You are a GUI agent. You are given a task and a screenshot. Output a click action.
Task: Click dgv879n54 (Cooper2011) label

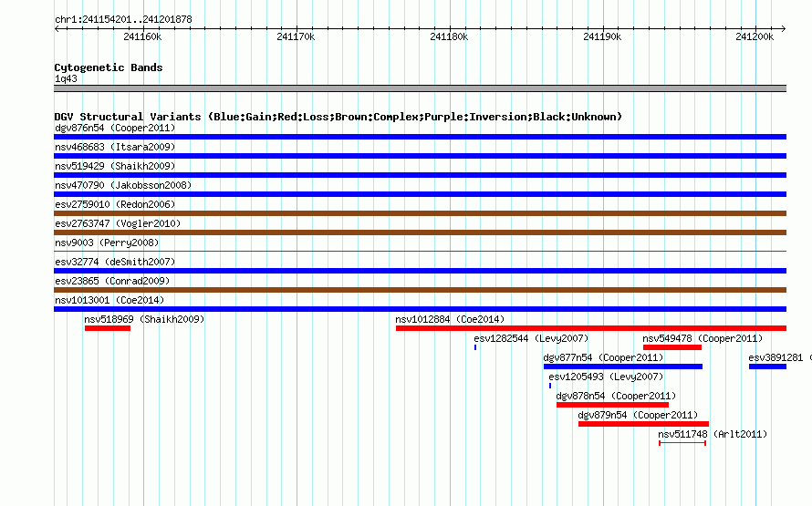[x=638, y=415]
